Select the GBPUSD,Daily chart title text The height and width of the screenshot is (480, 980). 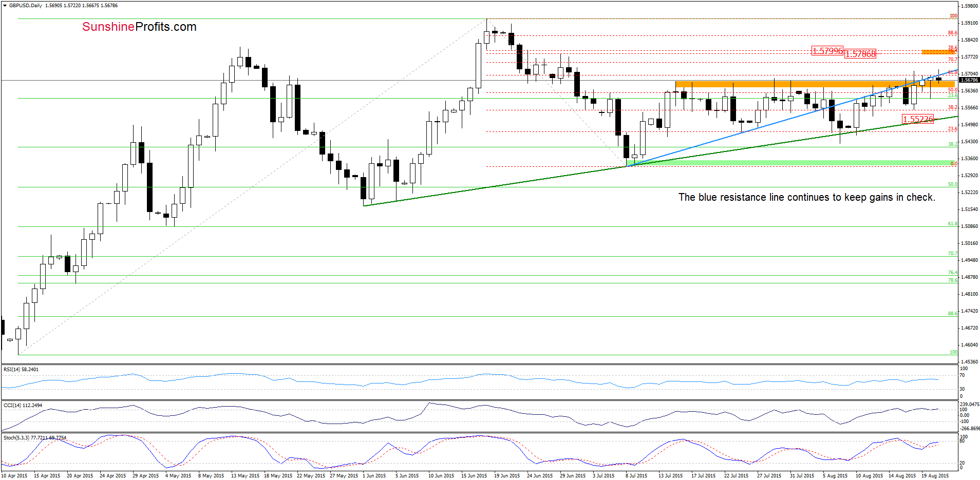[x=26, y=6]
